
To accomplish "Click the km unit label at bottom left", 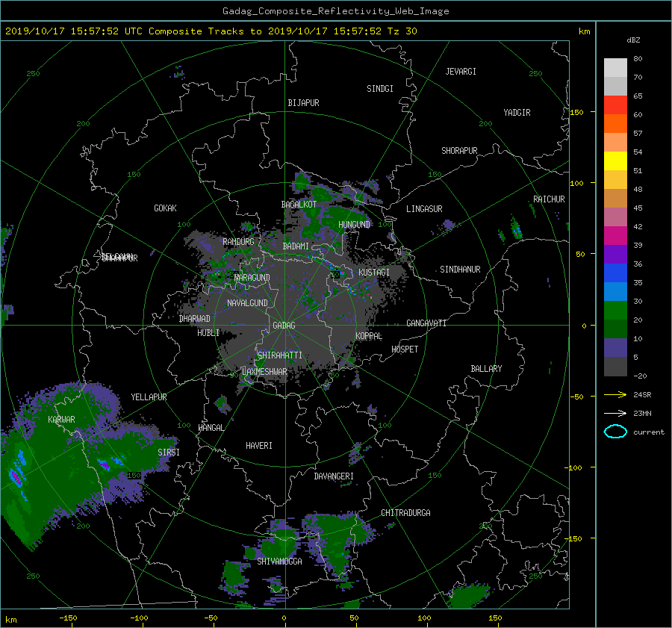I will [x=11, y=620].
